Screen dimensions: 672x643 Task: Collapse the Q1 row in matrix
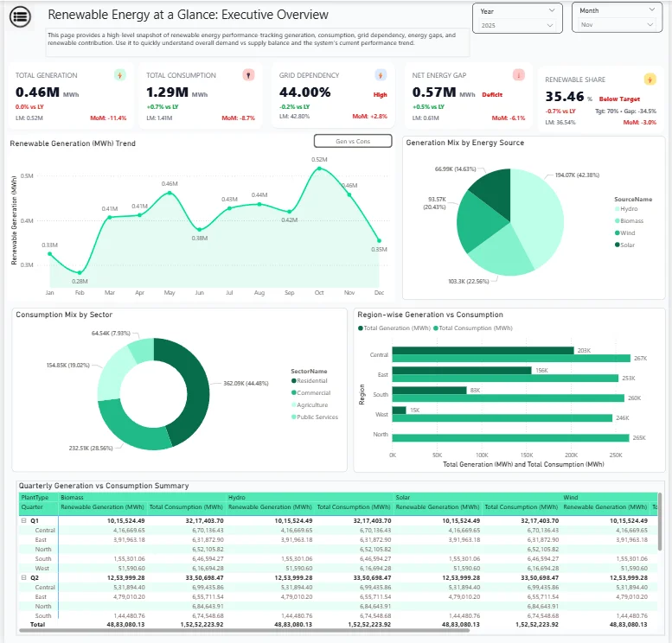[x=23, y=521]
